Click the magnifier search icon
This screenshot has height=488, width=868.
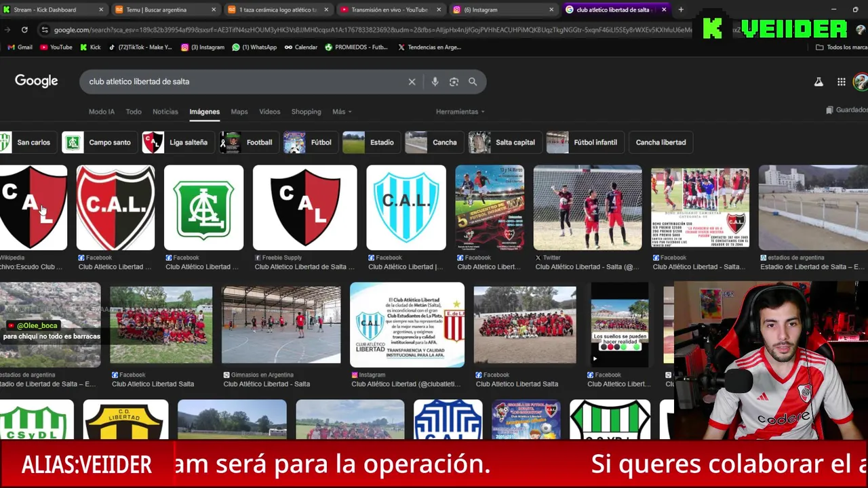pyautogui.click(x=473, y=81)
